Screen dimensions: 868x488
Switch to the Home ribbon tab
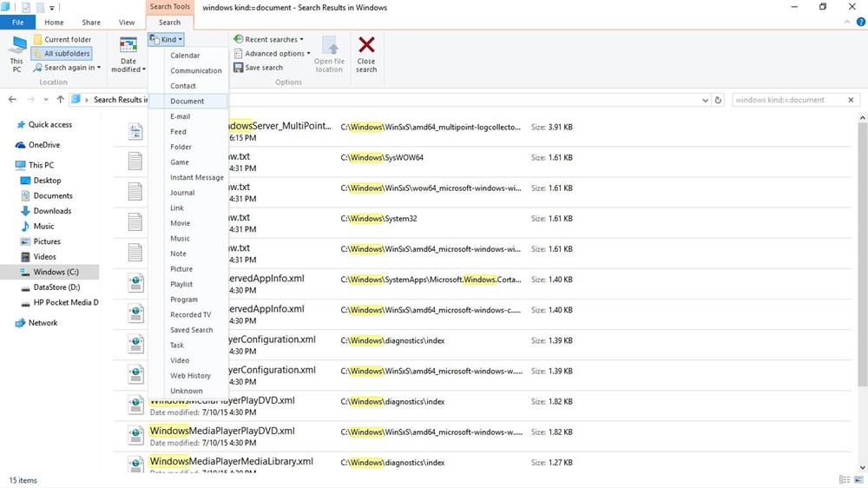pos(54,23)
